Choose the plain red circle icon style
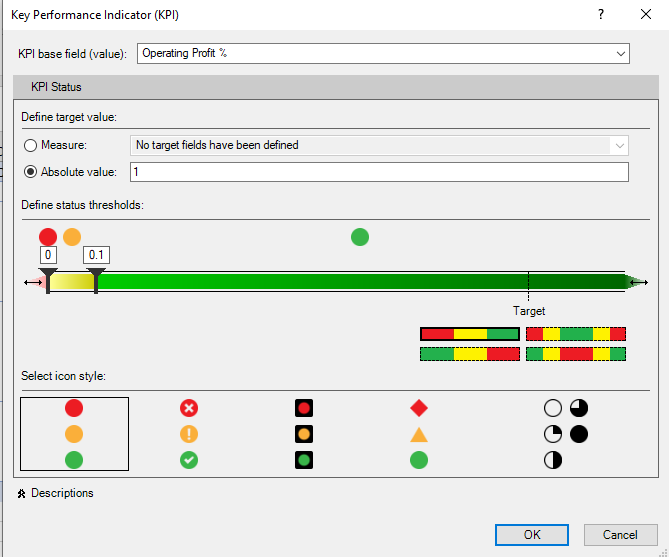The height and width of the screenshot is (557, 669). [x=74, y=408]
